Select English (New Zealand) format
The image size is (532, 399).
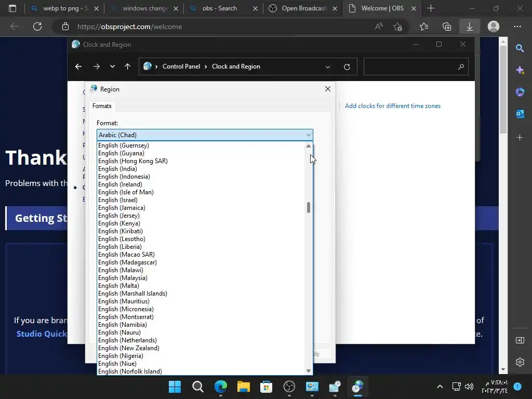pos(129,348)
